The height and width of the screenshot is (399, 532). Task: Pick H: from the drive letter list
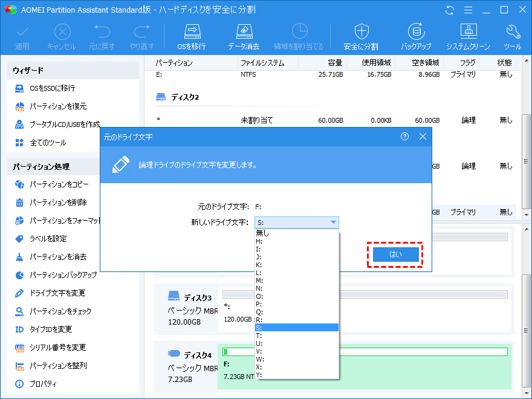click(297, 241)
